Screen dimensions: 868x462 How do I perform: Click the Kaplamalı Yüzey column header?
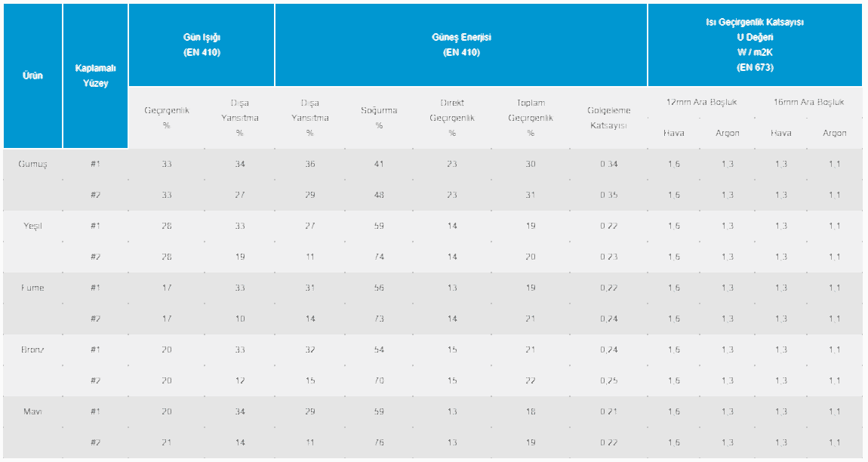95,75
